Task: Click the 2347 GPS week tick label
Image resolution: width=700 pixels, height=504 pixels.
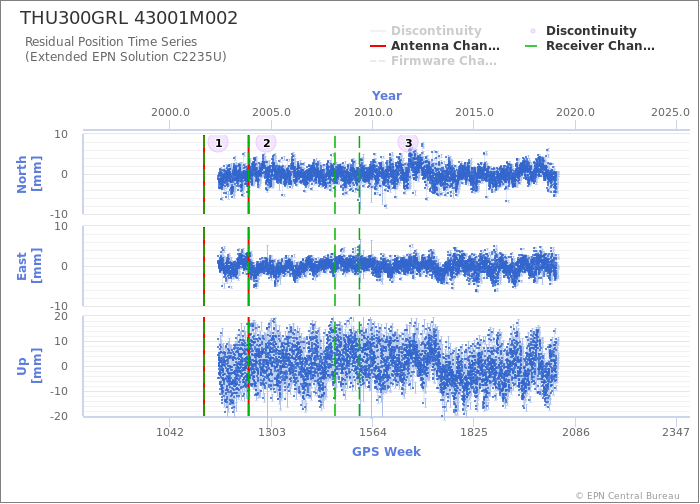Action: tap(676, 432)
